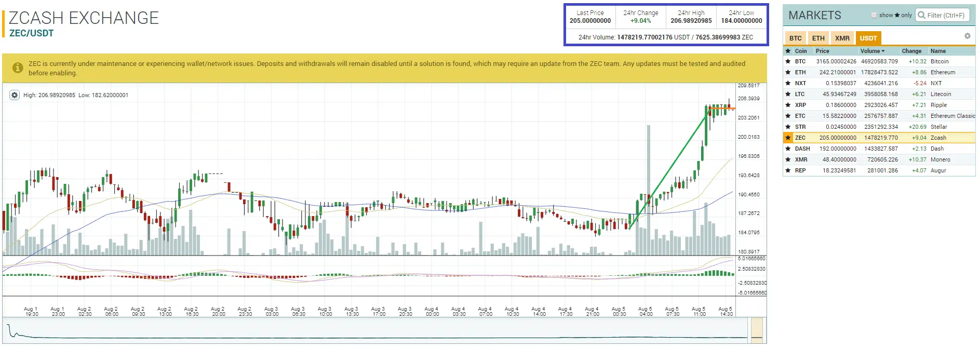Click the DASH price 192.00000000
980x348 pixels.
tap(838, 149)
